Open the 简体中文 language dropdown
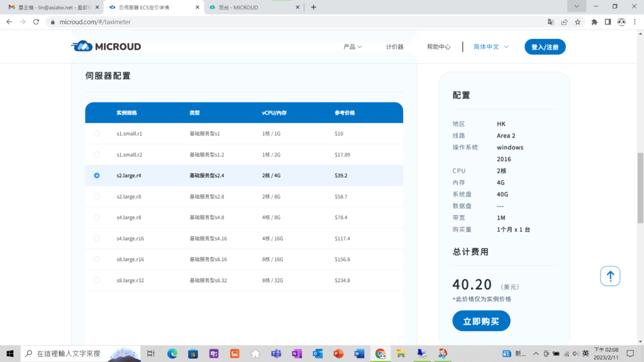The image size is (644, 362). pos(491,47)
